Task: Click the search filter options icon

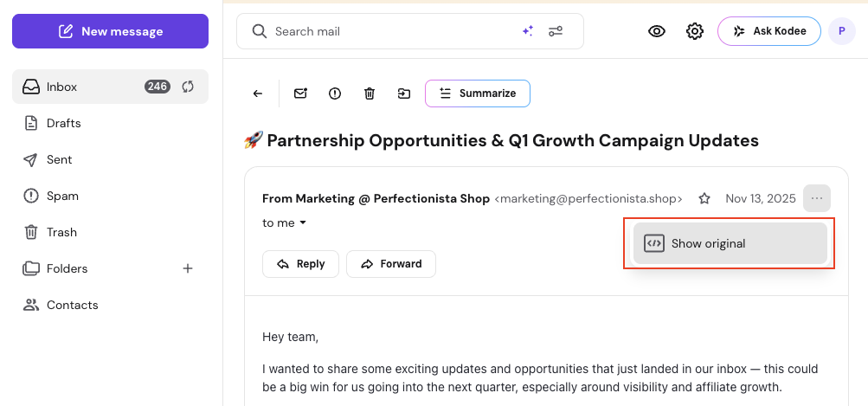Action: coord(556,31)
